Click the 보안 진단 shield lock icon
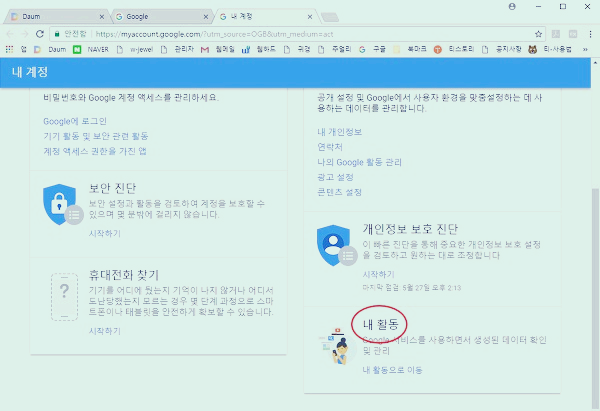 coord(62,204)
